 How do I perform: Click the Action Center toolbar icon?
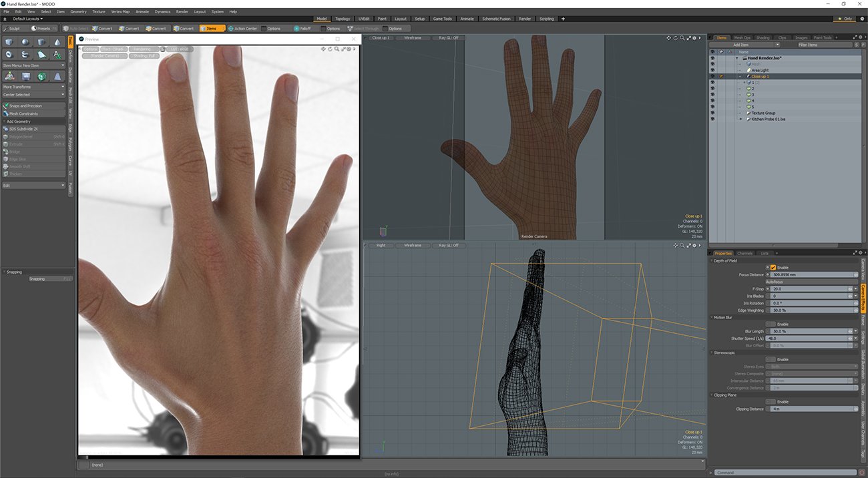click(x=230, y=29)
